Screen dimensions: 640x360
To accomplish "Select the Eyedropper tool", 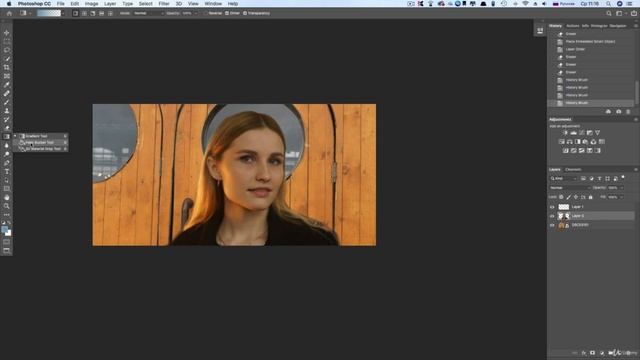I will [x=7, y=84].
